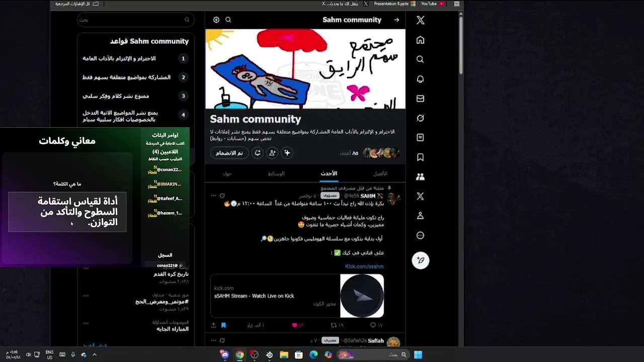Open Communities people icon in sidebar
This screenshot has width=644, height=362.
point(420,176)
